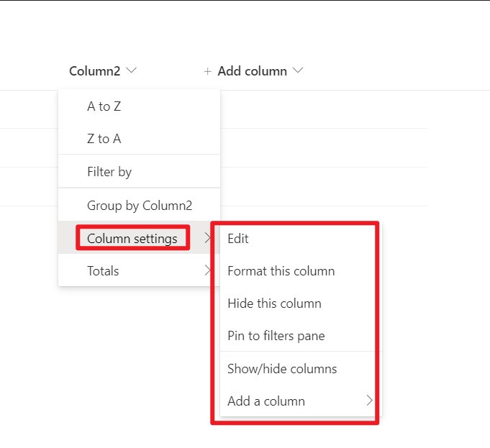Click the Add column header text
Viewport: 490px width, 448px height.
(252, 71)
